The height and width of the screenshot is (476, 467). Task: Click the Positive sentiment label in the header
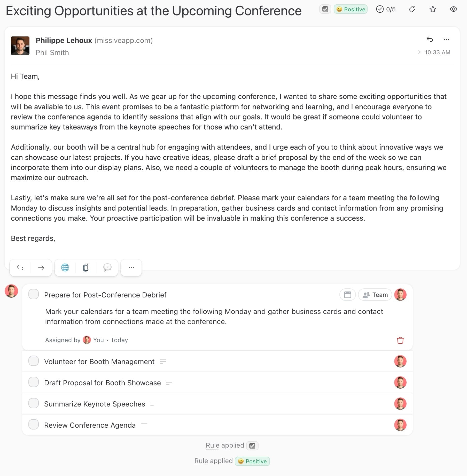pyautogui.click(x=351, y=10)
